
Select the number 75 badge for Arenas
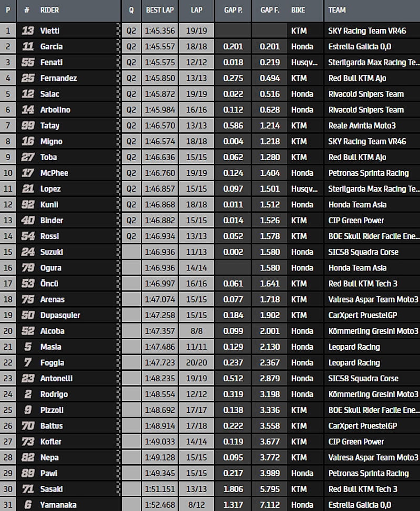pyautogui.click(x=28, y=299)
